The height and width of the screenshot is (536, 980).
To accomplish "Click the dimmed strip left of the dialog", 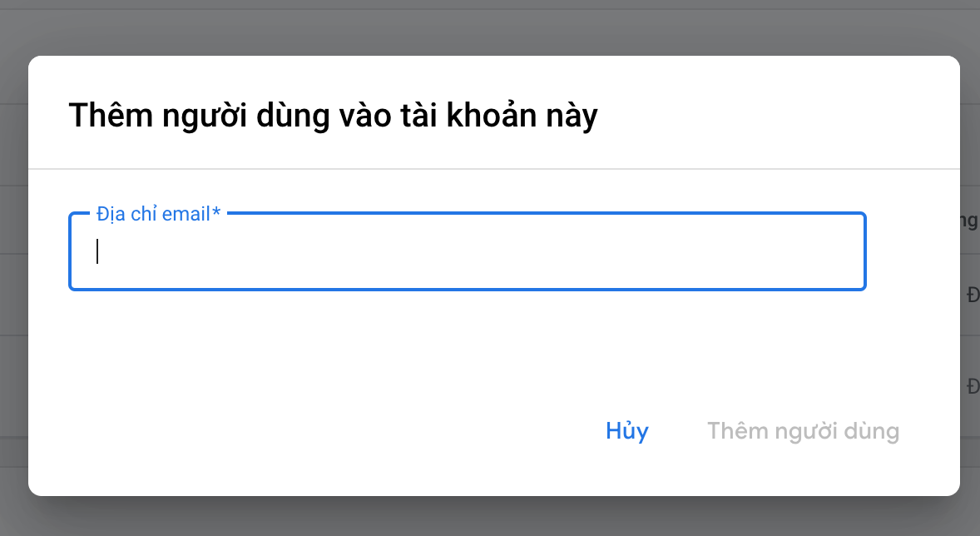I will [13, 275].
